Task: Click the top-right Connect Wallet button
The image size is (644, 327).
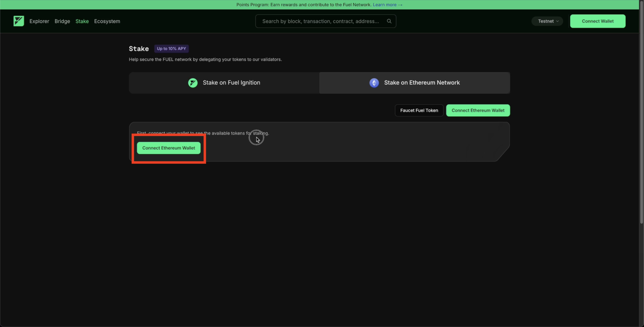Action: coord(598,21)
